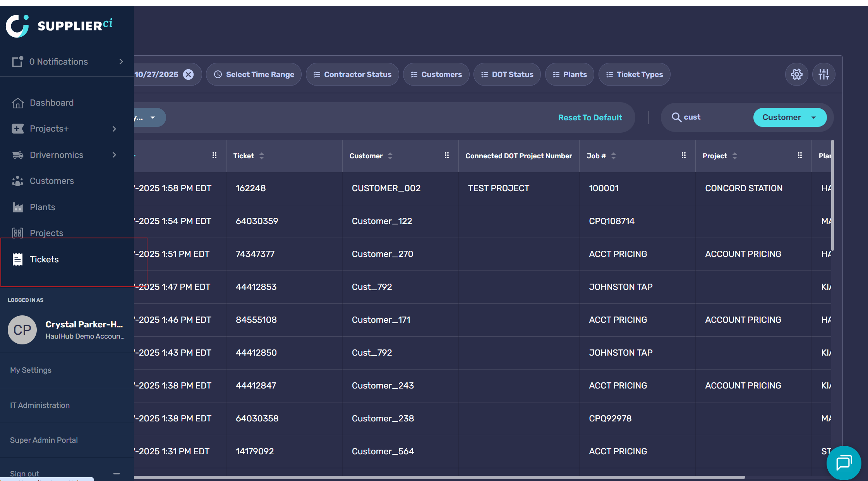The width and height of the screenshot is (868, 481).
Task: Open the Dashboard page
Action: (51, 103)
